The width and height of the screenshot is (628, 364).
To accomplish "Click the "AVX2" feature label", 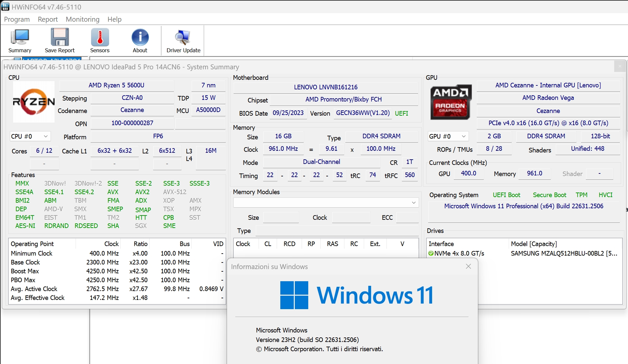I will tap(142, 192).
